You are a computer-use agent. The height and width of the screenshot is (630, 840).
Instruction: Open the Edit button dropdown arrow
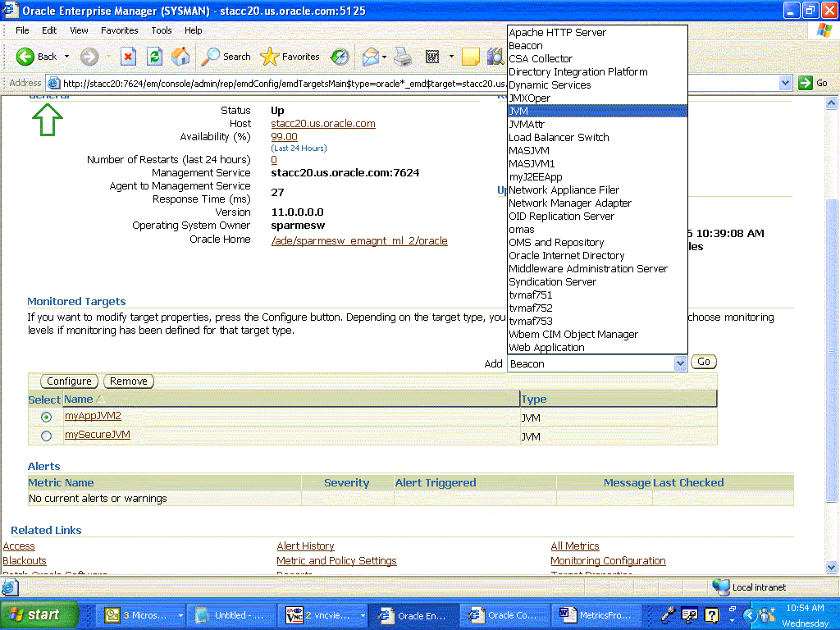click(x=451, y=57)
